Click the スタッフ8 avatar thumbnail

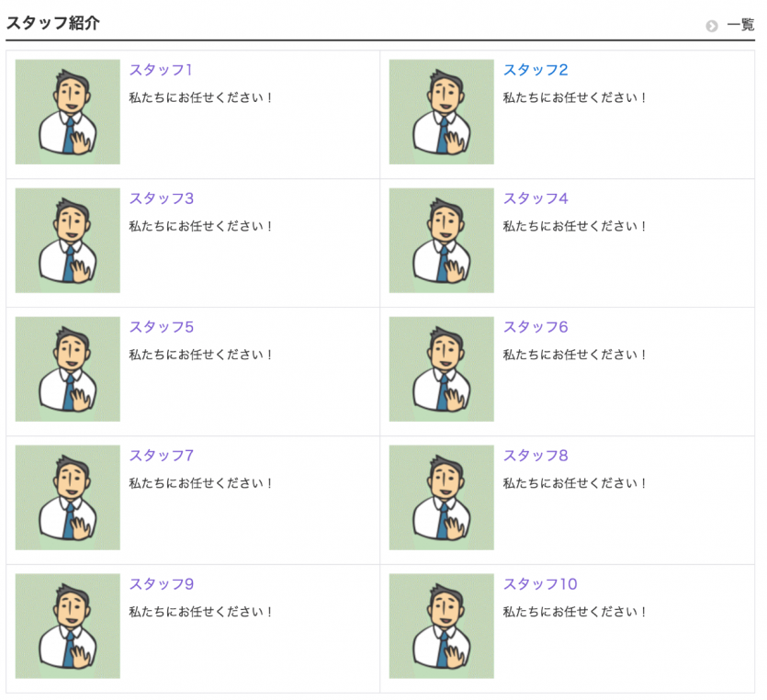tap(441, 498)
